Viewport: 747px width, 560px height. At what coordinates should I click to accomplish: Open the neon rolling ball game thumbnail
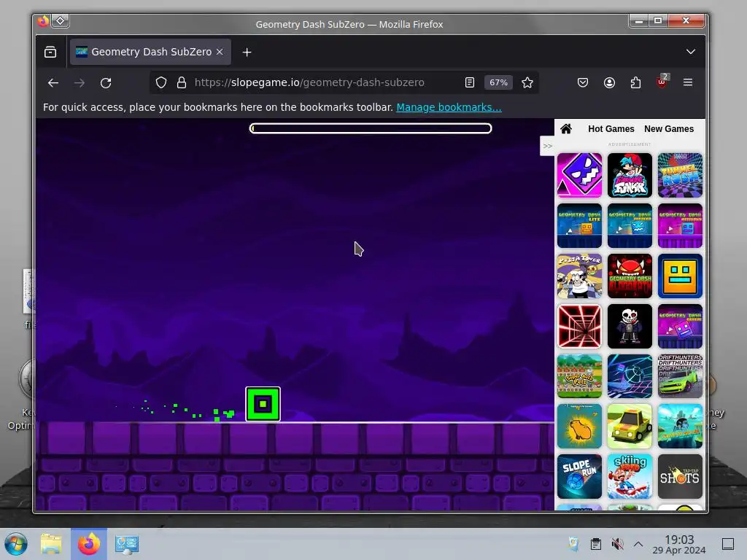630,376
